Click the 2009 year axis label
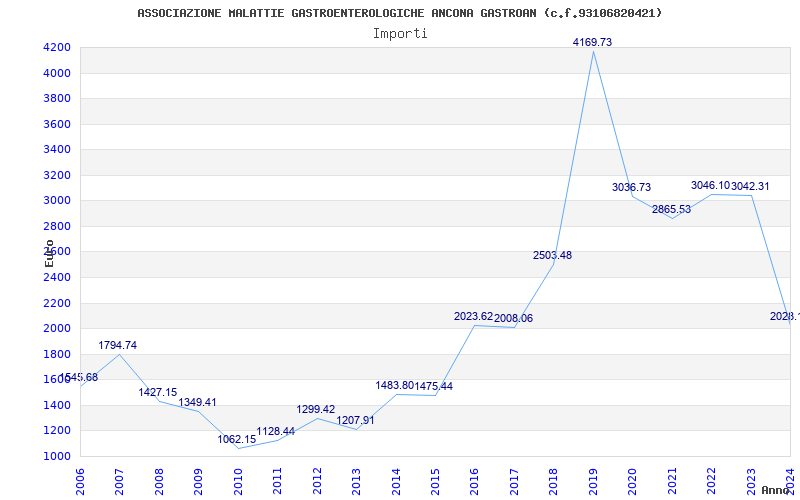The height and width of the screenshot is (500, 800). coord(198,482)
